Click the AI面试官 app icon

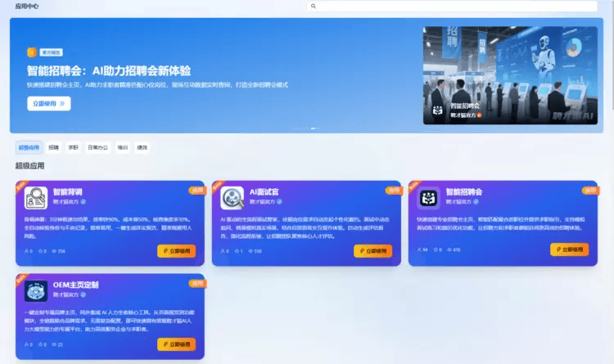(232, 198)
